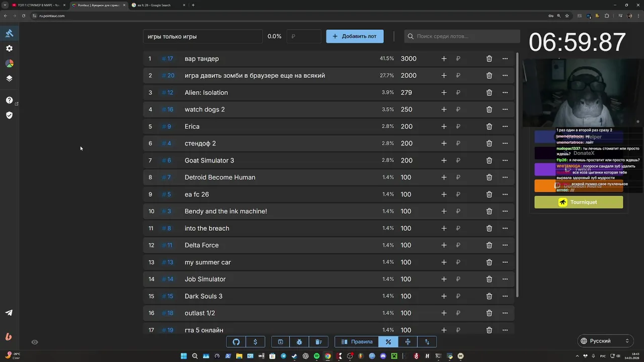
Task: Open the help question mark icon
Action: point(9,100)
